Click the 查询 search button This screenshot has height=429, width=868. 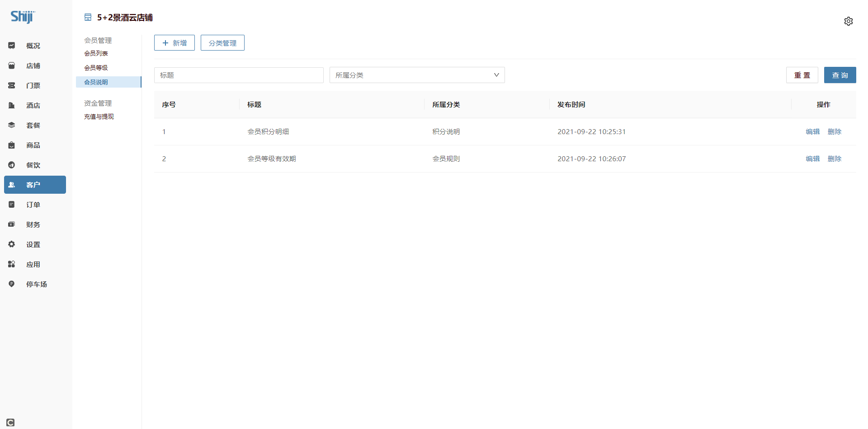click(840, 75)
